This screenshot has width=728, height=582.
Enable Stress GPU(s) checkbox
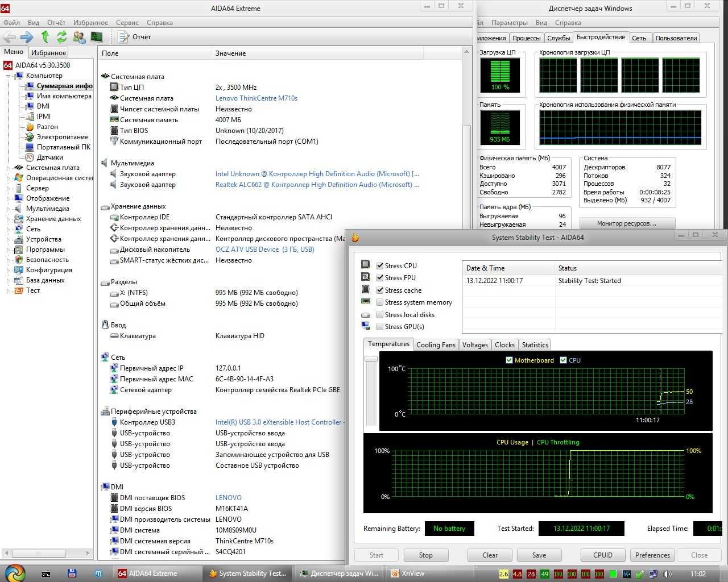[379, 326]
